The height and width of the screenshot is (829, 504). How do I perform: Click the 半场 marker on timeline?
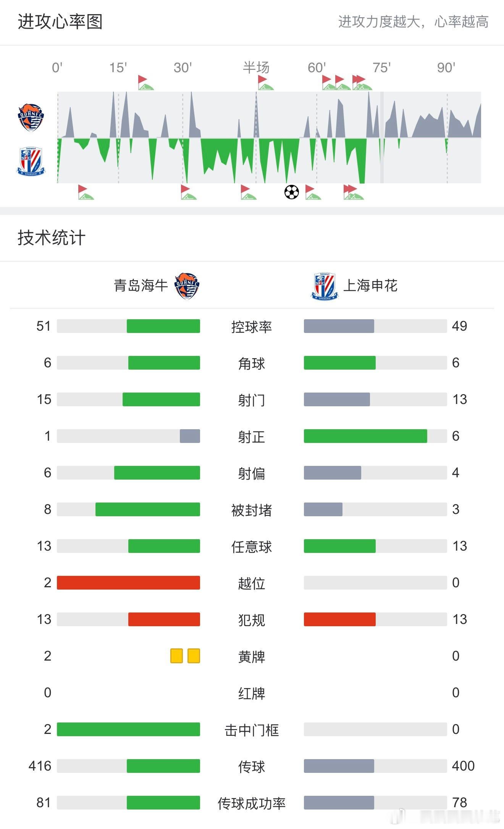coord(256,68)
